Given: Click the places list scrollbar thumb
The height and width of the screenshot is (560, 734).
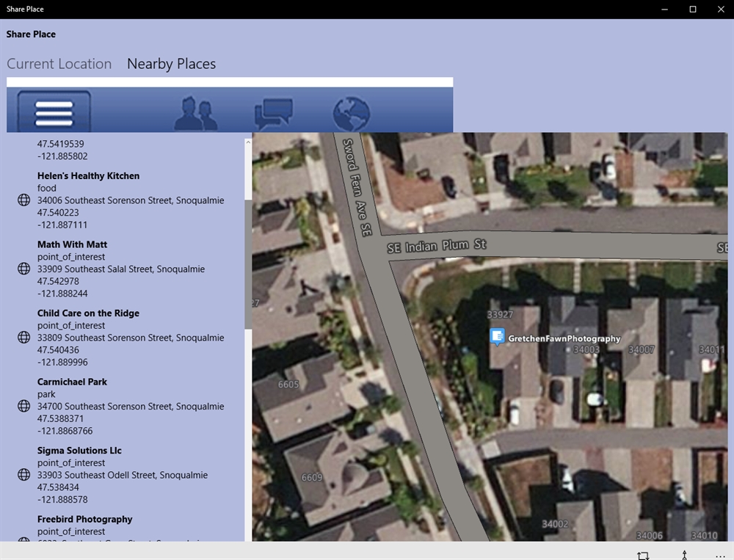Looking at the screenshot, I should pyautogui.click(x=248, y=264).
